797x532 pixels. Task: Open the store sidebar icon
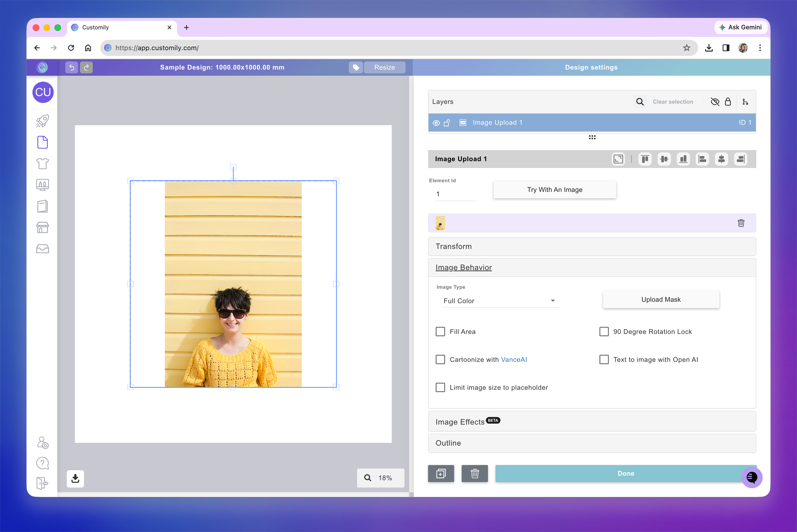pyautogui.click(x=42, y=227)
